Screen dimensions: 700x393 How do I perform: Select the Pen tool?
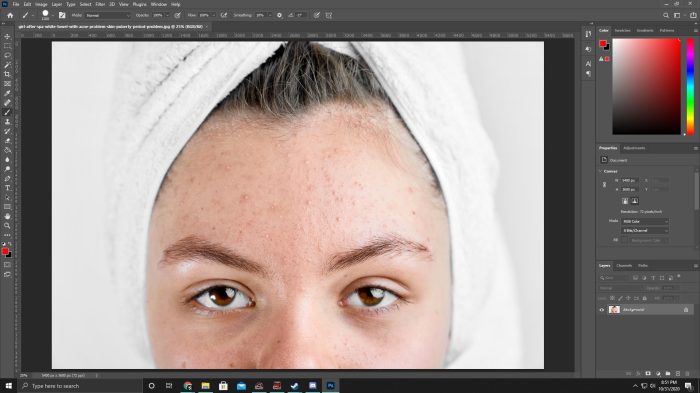tap(7, 178)
